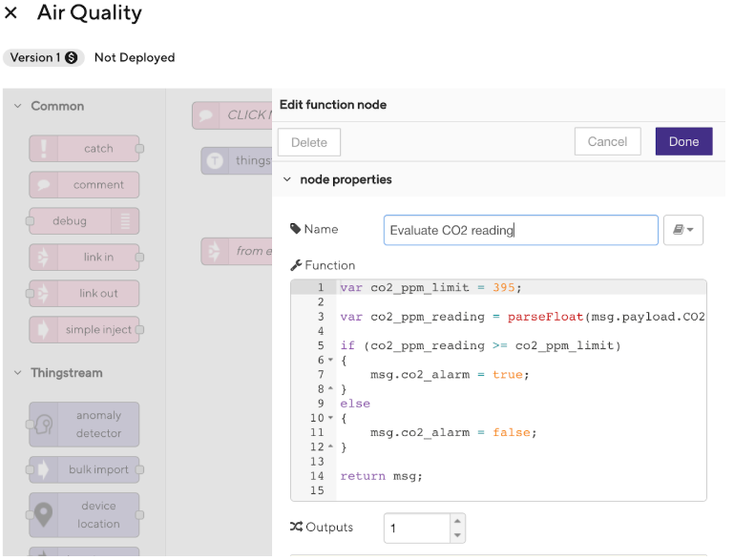Collapse the Common palette category
The width and height of the screenshot is (734, 560).
18,106
